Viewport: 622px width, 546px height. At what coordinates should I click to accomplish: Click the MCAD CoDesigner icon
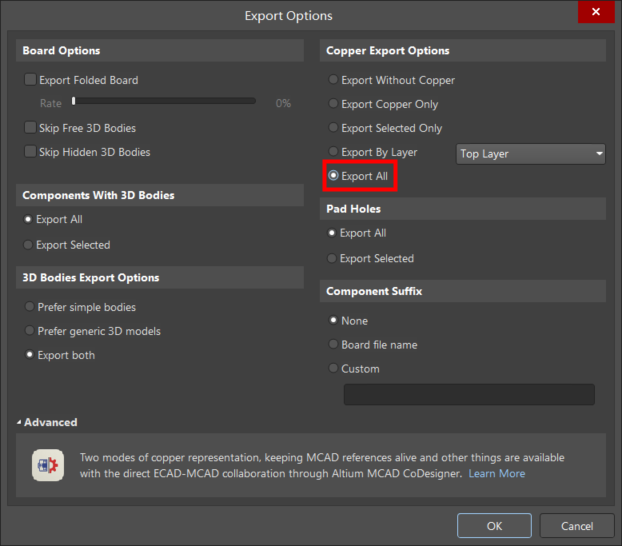tap(47, 466)
